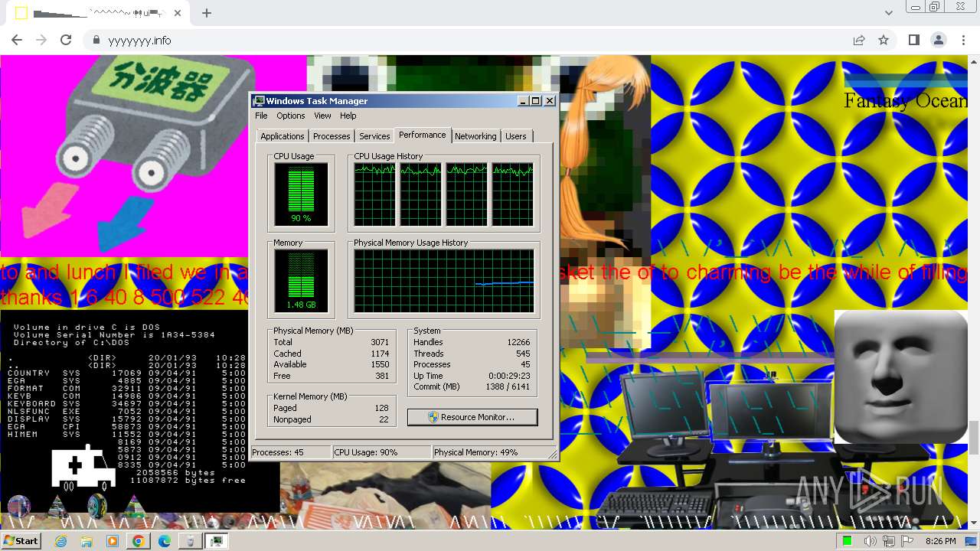This screenshot has height=551, width=980.
Task: Click the Commit (MB) value 1388 / 6141
Action: pos(508,387)
